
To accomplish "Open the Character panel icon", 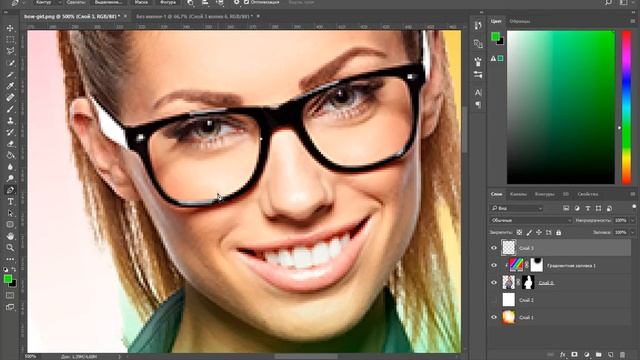I will (x=478, y=93).
